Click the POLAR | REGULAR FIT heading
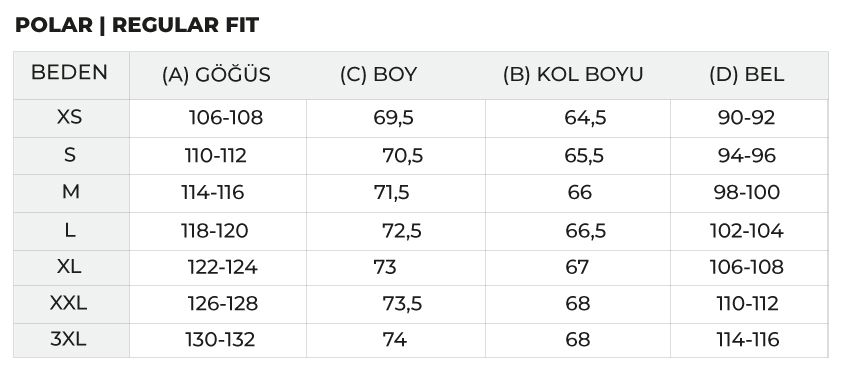 [x=137, y=25]
